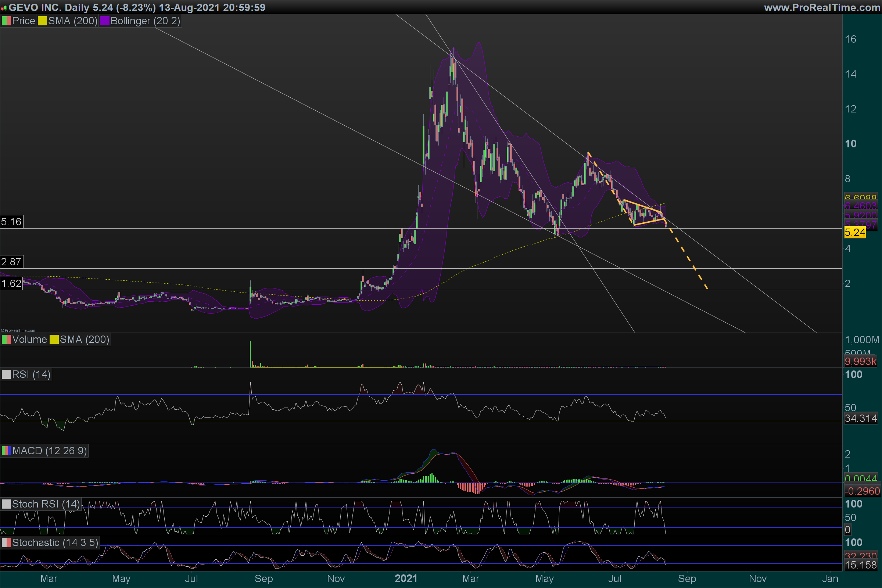Click the yellow SMA (200) price swatch
This screenshot has width=882, height=588.
click(42, 21)
